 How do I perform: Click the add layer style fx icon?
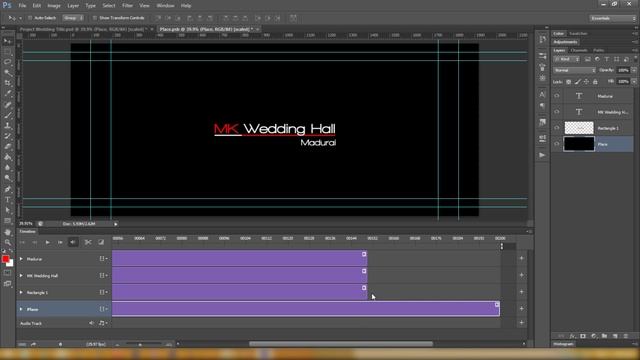point(572,336)
